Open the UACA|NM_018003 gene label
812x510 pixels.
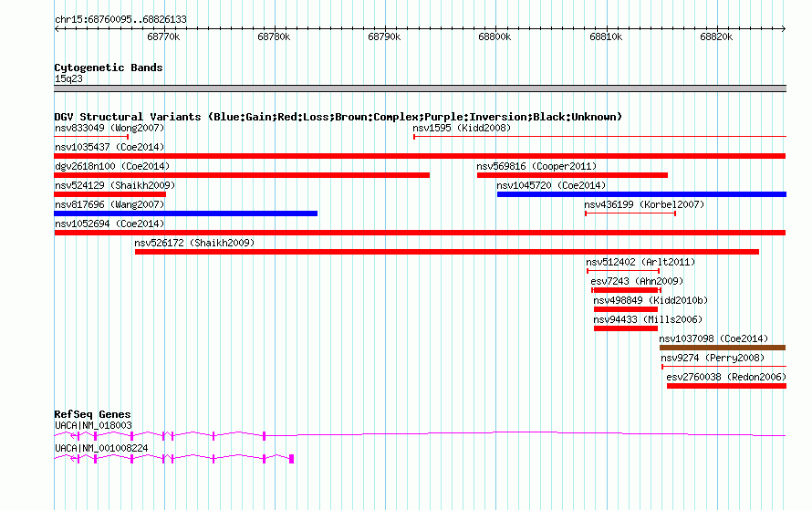93,425
